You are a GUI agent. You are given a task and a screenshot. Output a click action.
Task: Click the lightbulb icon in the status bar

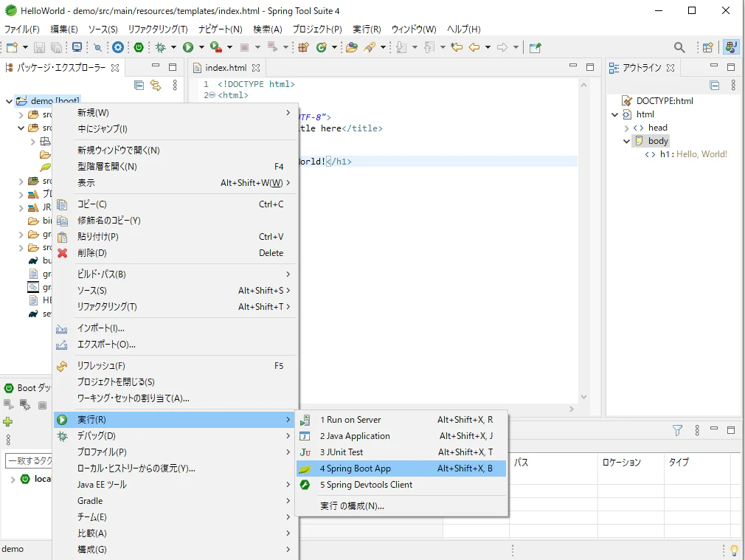point(734,550)
